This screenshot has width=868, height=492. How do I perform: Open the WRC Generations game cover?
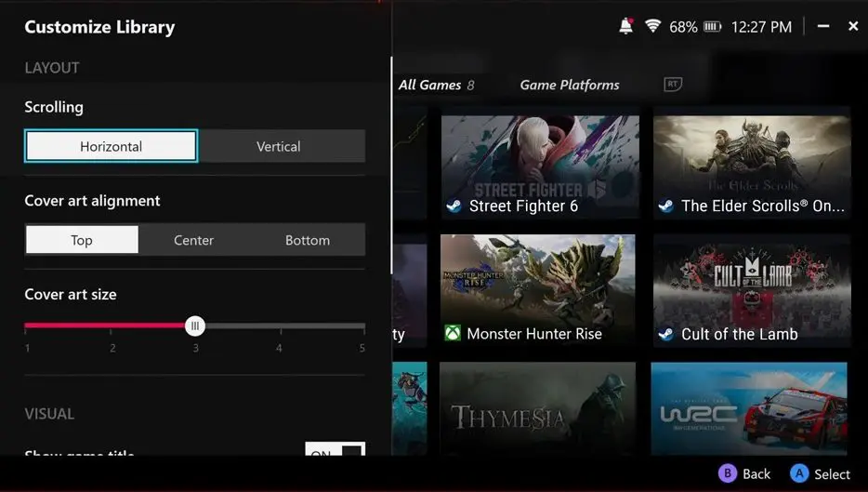coord(749,409)
